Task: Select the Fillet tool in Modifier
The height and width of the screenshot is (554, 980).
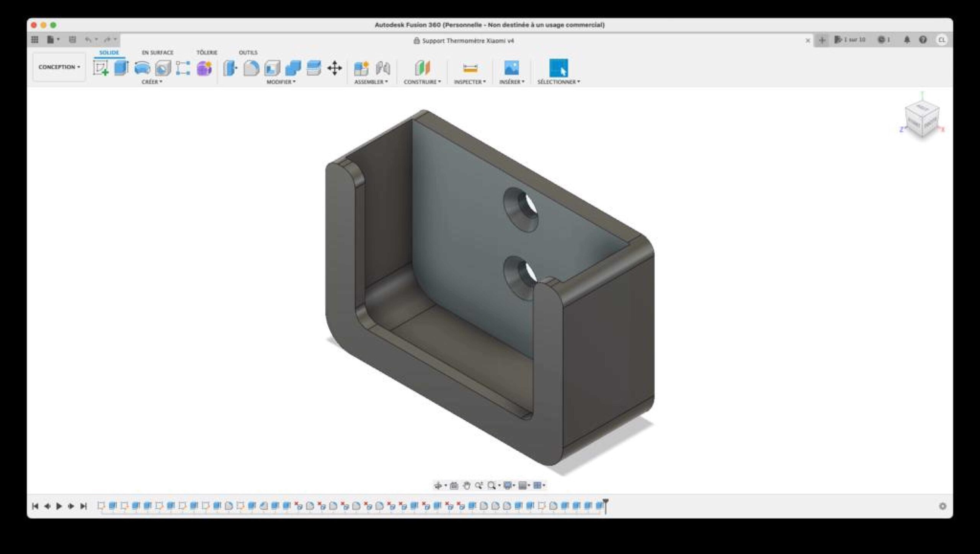Action: 251,68
